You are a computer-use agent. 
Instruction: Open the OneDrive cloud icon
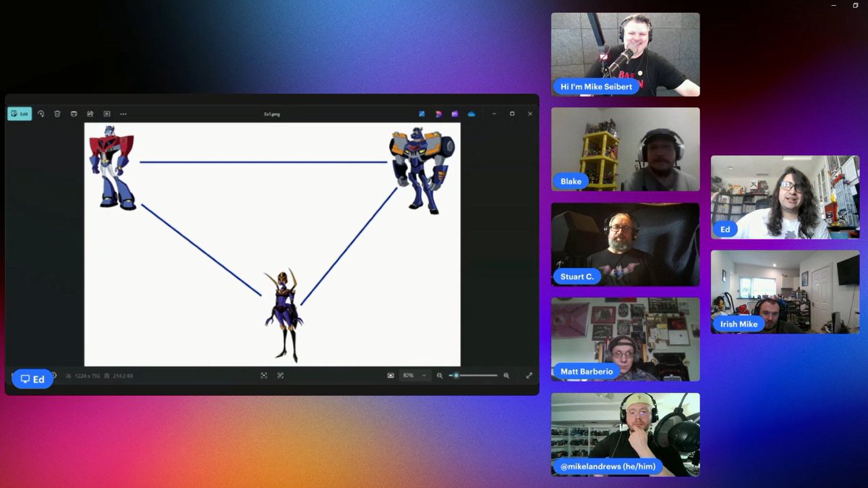(x=472, y=114)
